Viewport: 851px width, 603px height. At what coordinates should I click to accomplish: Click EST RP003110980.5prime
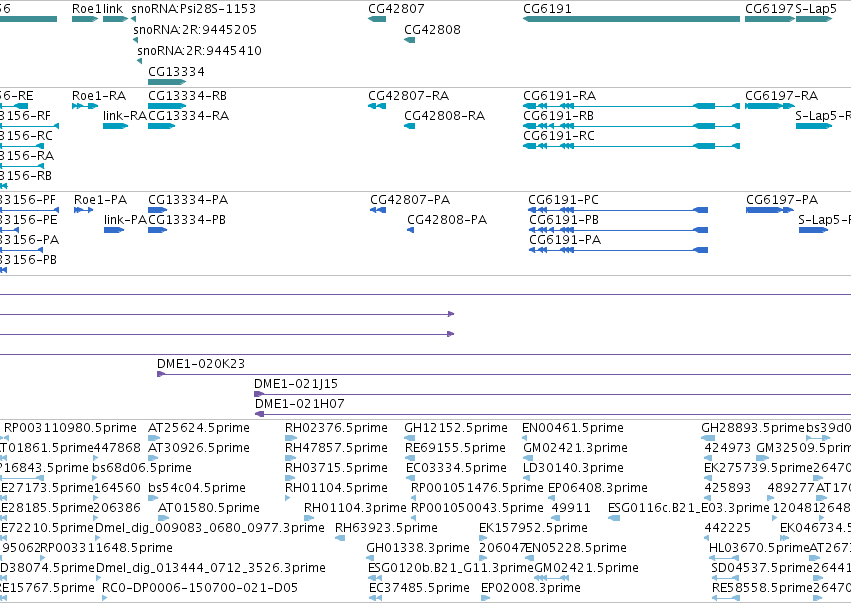[x=71, y=428]
